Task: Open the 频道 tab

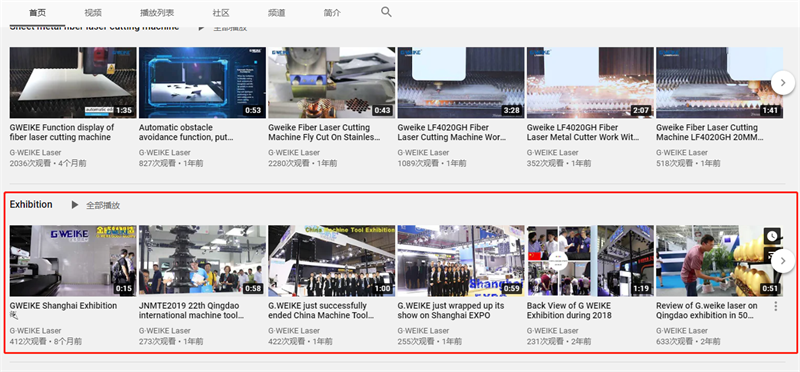Action: (x=277, y=13)
